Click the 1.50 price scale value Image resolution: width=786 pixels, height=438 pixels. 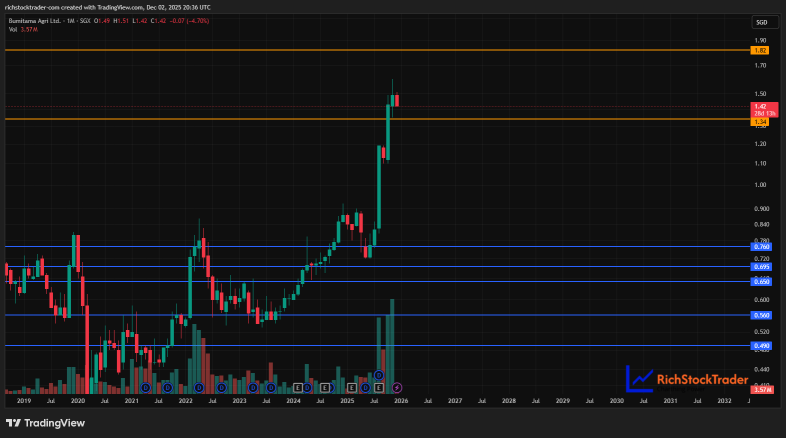760,94
